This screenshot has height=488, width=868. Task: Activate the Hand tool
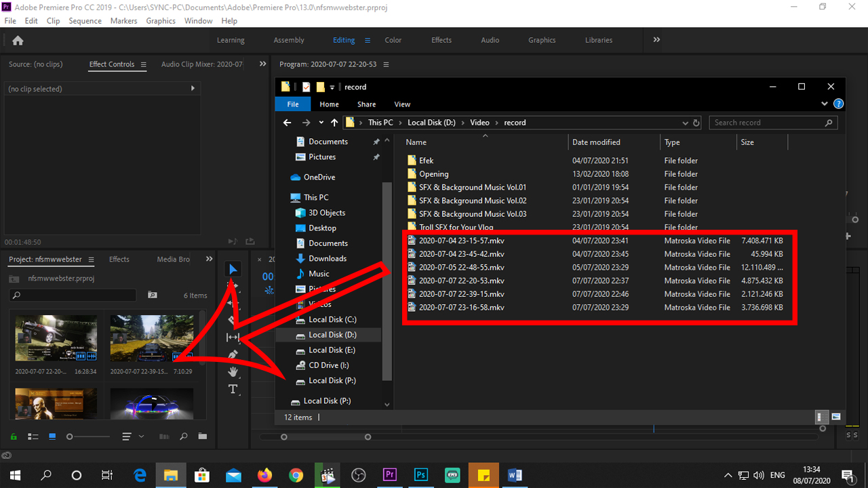(x=233, y=371)
